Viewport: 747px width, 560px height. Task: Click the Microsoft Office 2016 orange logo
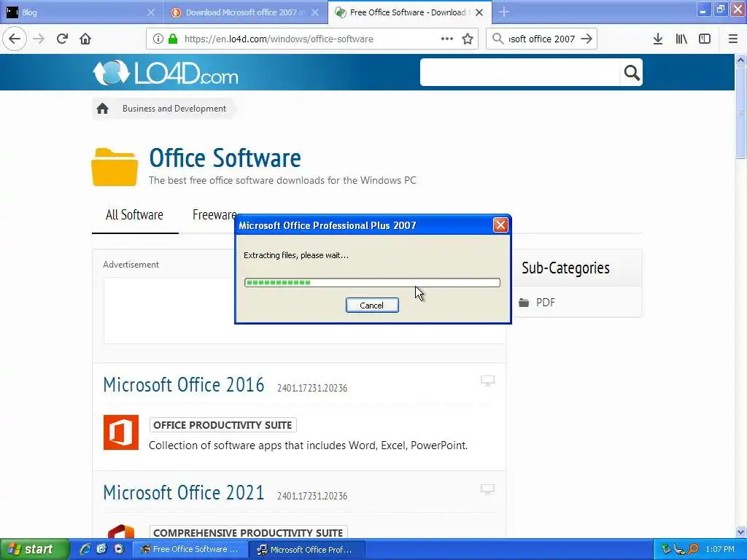pyautogui.click(x=121, y=432)
